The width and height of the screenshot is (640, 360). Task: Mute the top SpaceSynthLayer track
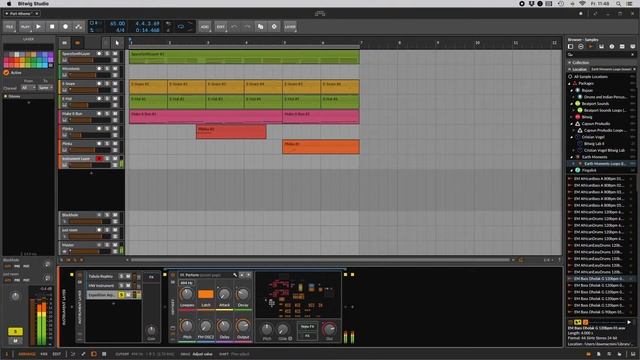(x=115, y=54)
